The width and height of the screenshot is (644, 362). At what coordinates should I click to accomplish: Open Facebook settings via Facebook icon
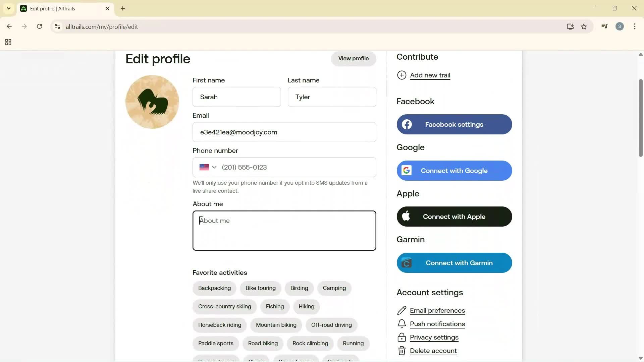(407, 124)
